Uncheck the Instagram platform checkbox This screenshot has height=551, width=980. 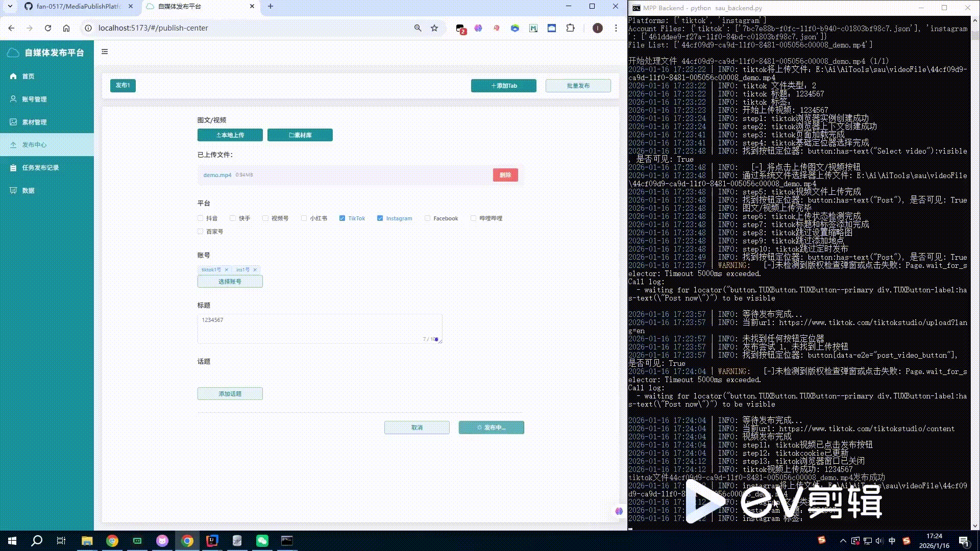(380, 218)
